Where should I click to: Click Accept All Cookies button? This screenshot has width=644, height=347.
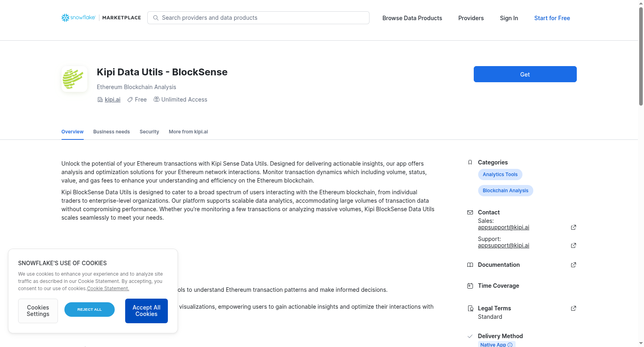[x=147, y=311]
